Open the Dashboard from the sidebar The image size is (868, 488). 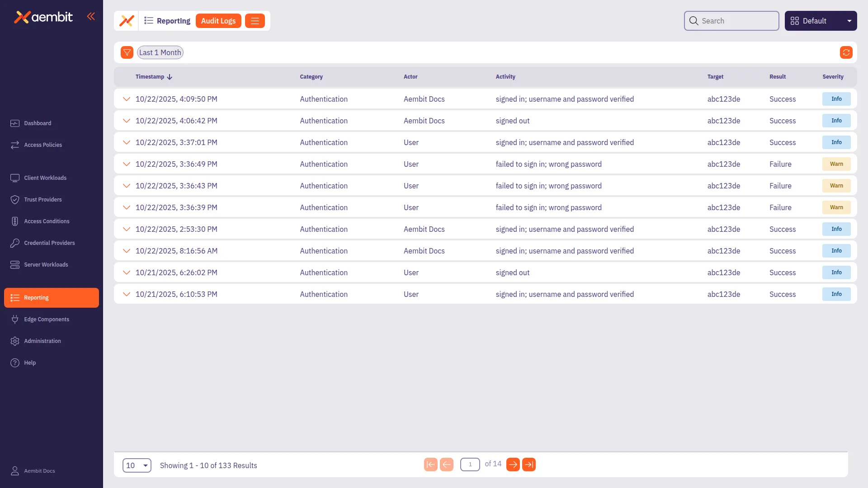(x=37, y=123)
